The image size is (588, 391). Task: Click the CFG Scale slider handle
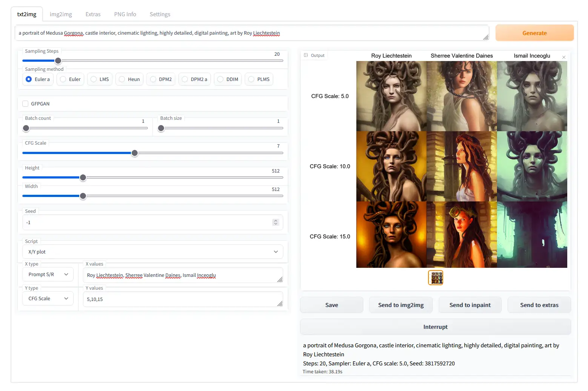click(x=135, y=153)
